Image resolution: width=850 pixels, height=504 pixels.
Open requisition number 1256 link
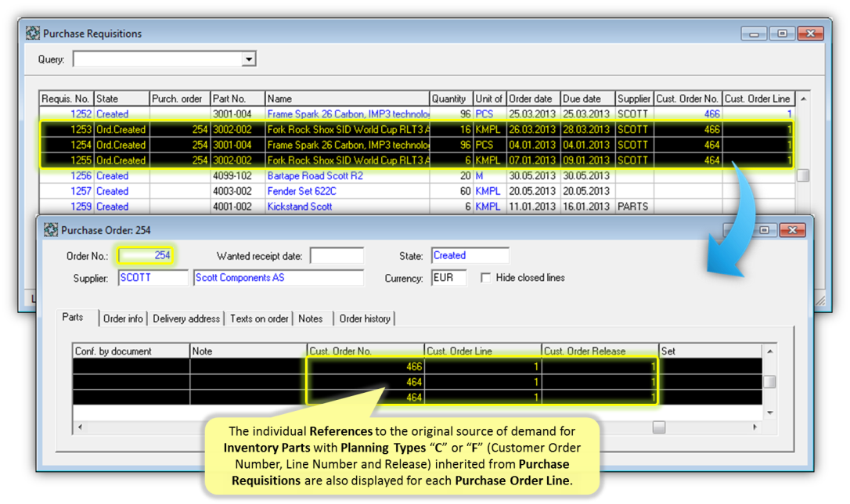(81, 175)
